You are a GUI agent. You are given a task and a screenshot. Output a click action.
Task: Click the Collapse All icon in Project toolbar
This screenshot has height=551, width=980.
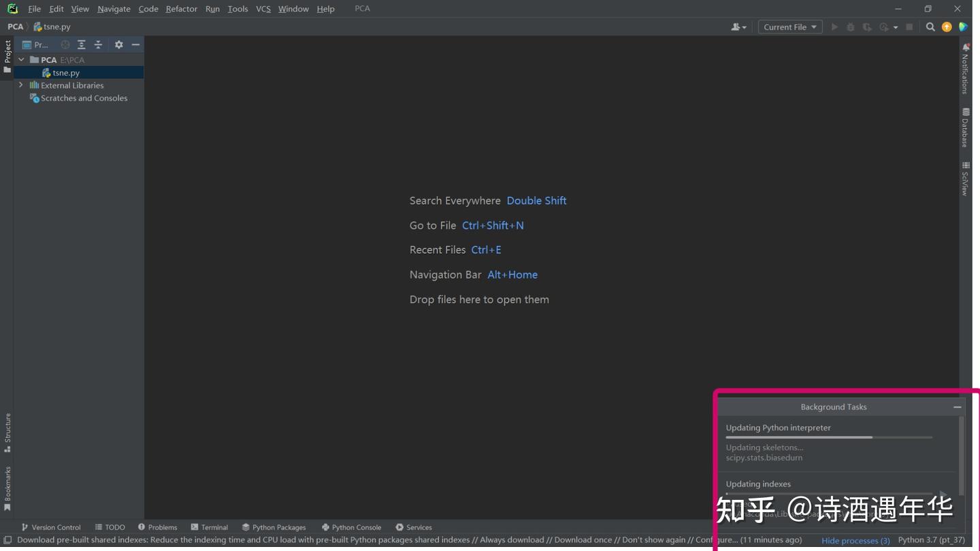pyautogui.click(x=98, y=44)
